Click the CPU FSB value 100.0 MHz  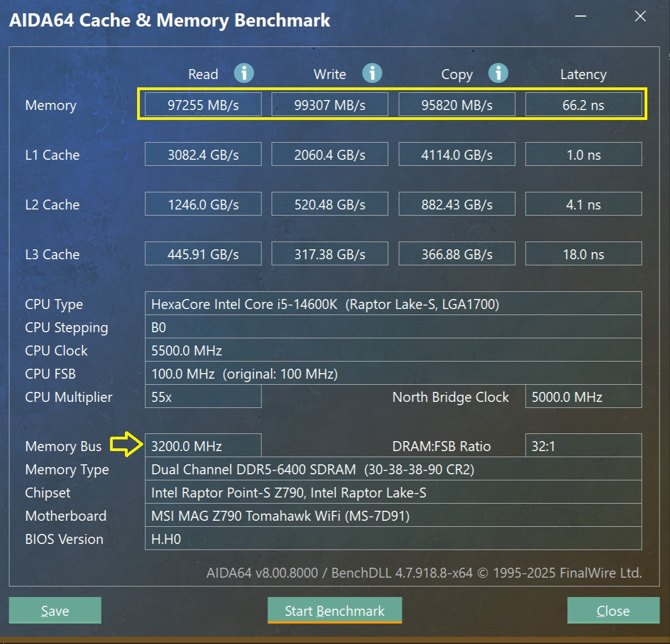point(393,373)
